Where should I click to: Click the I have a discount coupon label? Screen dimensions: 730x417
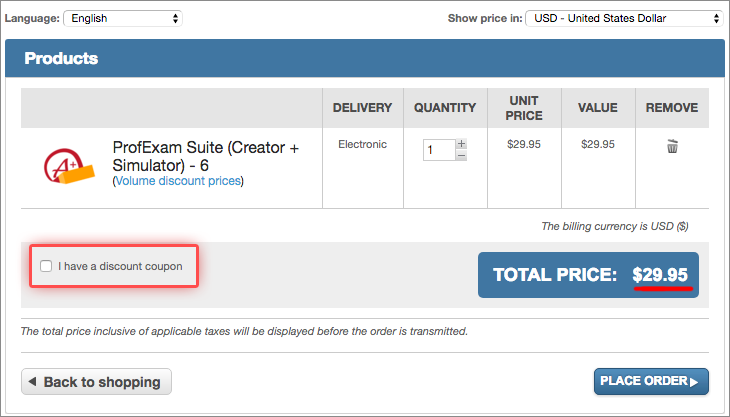coord(120,266)
